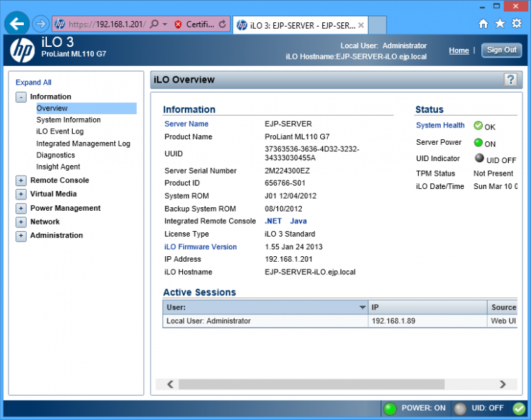Viewport: 531px width, 420px height.
Task: Click the Server Power green indicator
Action: 478,143
